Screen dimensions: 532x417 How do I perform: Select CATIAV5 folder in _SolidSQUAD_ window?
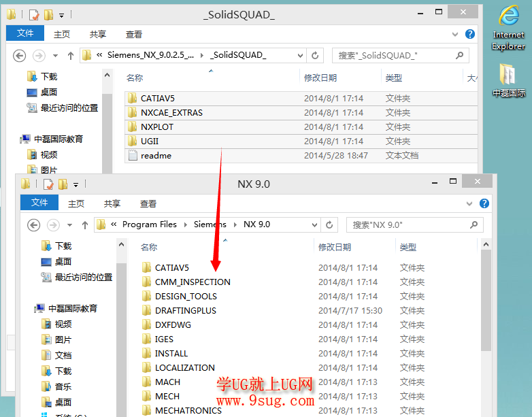click(x=301, y=99)
